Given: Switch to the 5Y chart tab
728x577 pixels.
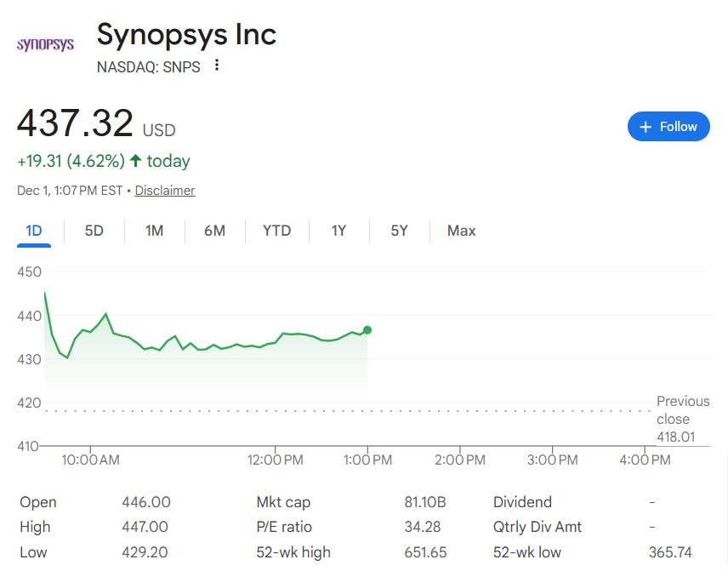Looking at the screenshot, I should click(x=399, y=231).
